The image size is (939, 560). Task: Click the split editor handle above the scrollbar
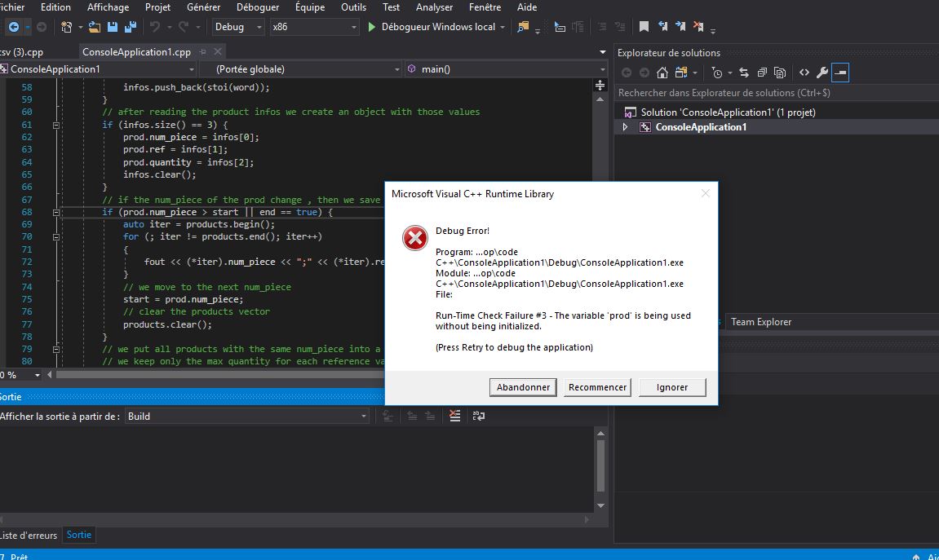[x=600, y=86]
